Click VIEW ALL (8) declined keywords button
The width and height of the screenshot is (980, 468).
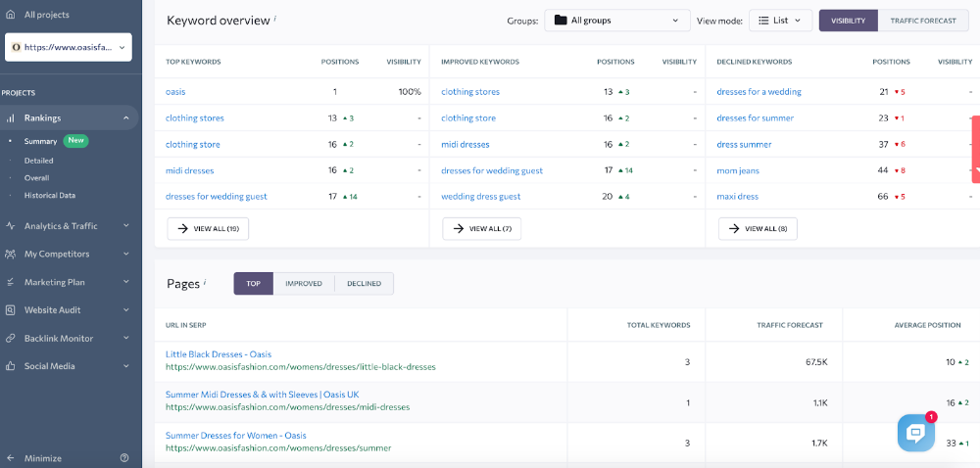pyautogui.click(x=758, y=228)
